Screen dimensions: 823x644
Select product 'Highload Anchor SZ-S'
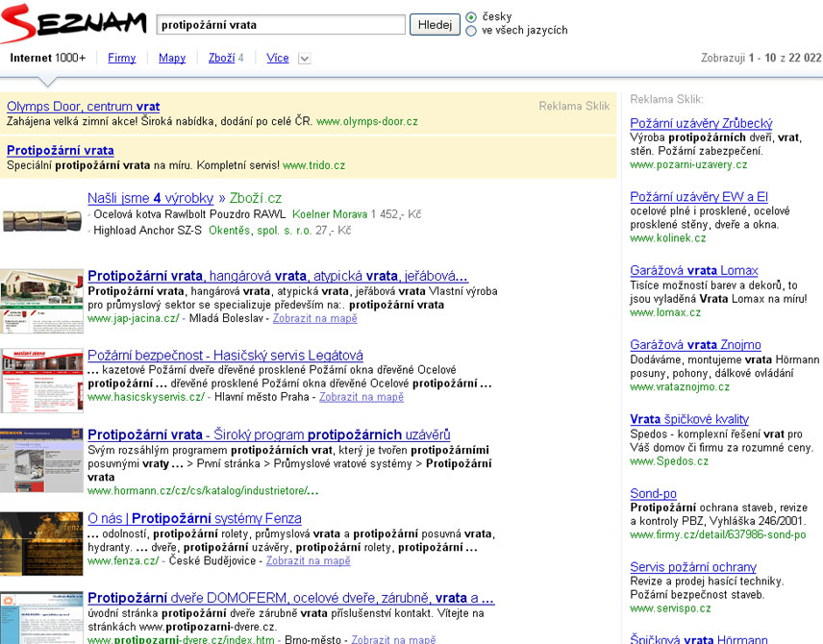coord(147,231)
